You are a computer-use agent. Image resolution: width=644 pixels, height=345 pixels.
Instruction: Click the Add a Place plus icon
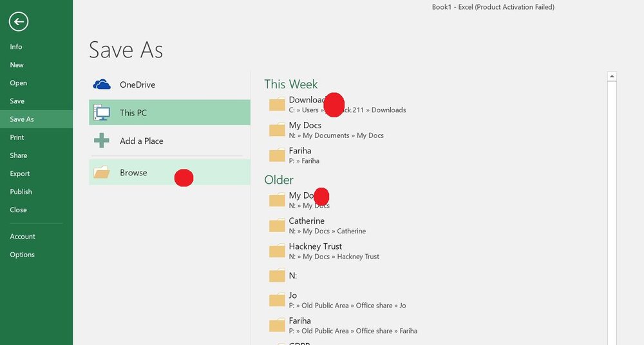tap(102, 141)
